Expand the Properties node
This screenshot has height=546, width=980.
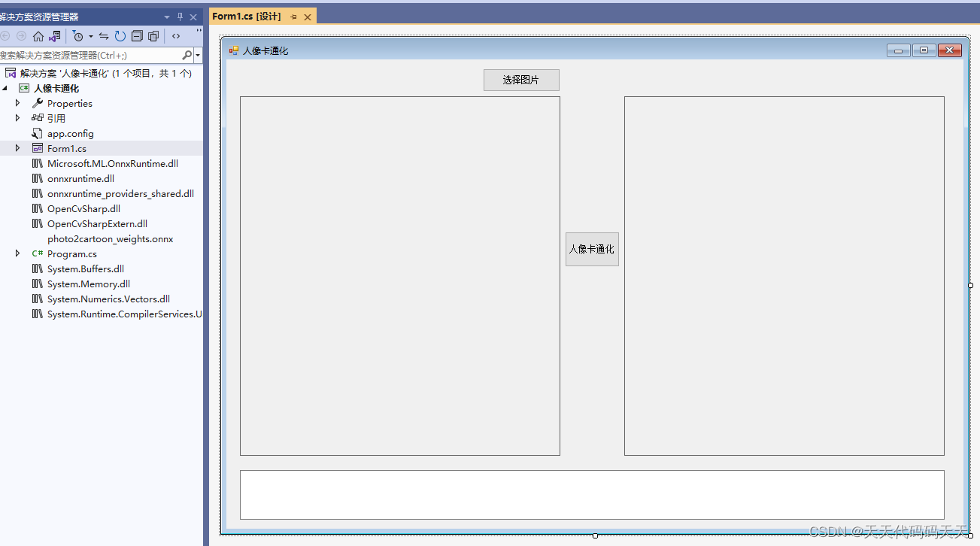click(17, 103)
